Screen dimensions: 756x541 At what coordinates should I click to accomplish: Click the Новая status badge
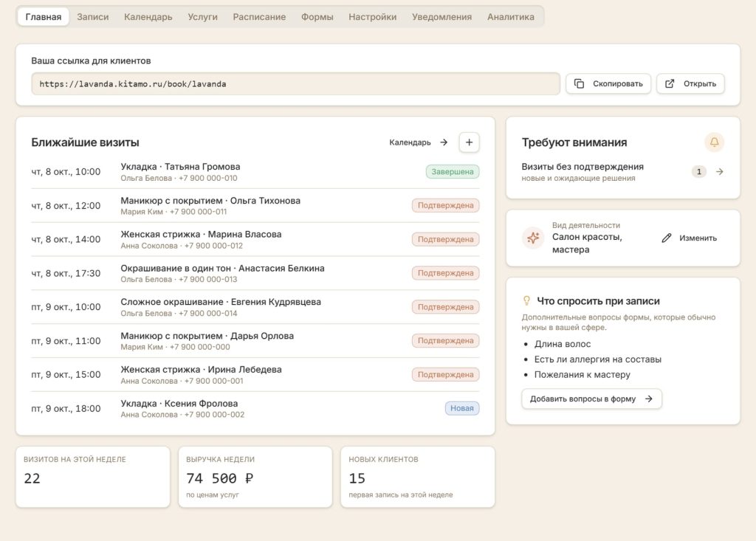coord(462,408)
